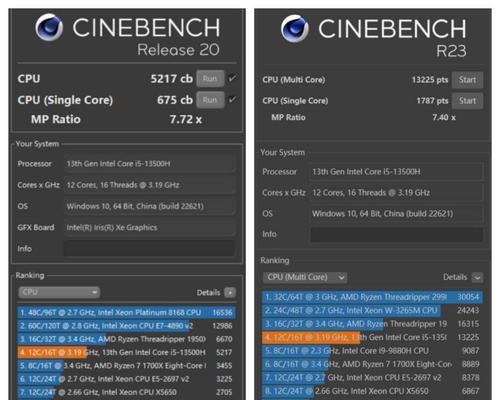Select the Threadripper 299 row scoring 30054

[373, 297]
